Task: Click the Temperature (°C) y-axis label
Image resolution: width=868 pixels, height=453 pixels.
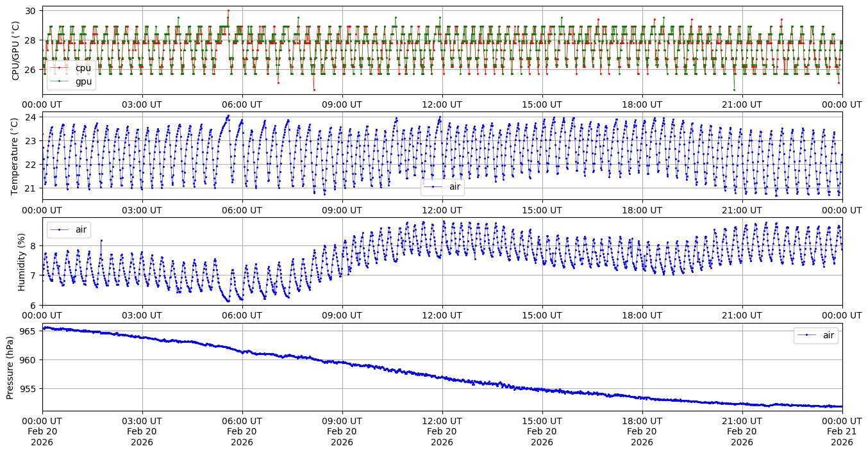Action: pyautogui.click(x=16, y=156)
